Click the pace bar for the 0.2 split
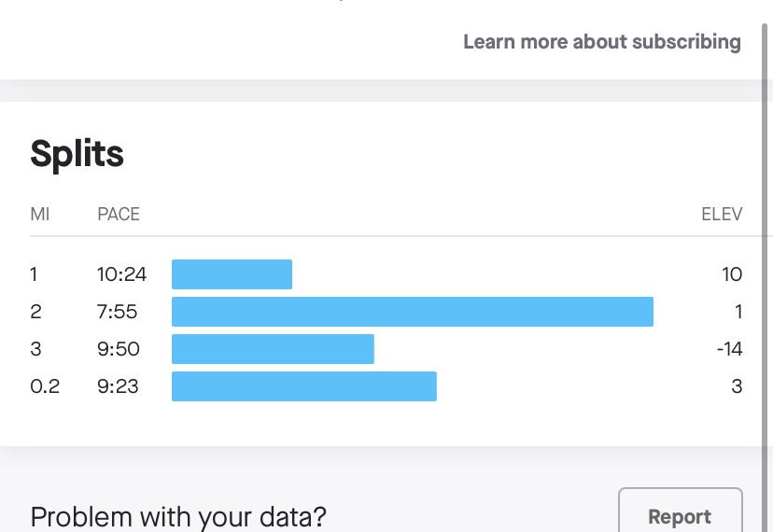This screenshot has width=773, height=532. click(303, 386)
